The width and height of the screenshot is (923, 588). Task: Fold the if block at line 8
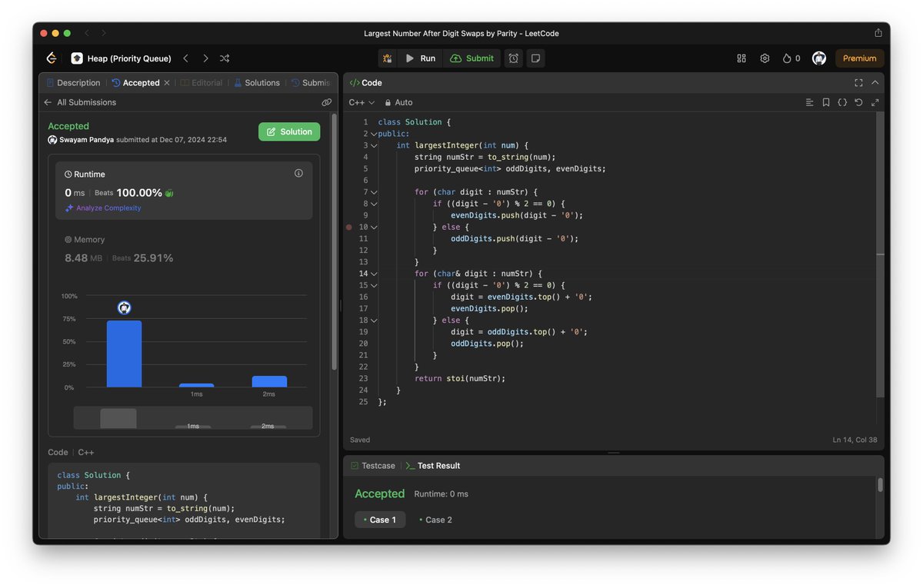click(374, 204)
